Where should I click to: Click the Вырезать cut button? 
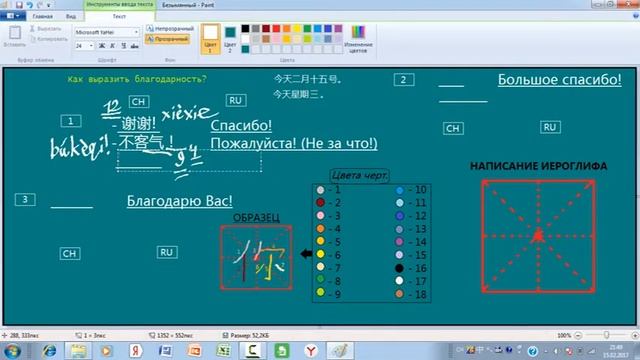click(x=45, y=29)
